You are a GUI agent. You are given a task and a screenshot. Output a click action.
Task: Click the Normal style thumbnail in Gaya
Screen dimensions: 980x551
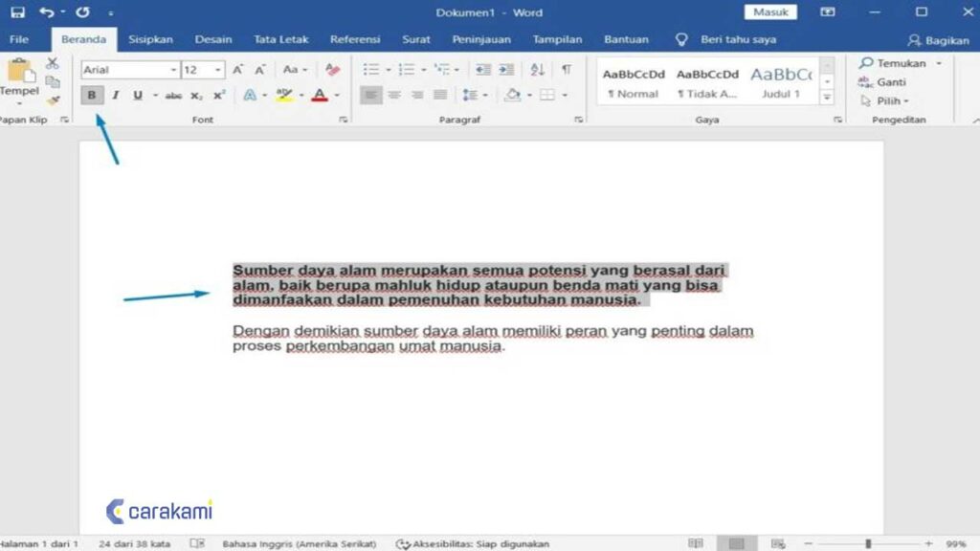click(632, 78)
